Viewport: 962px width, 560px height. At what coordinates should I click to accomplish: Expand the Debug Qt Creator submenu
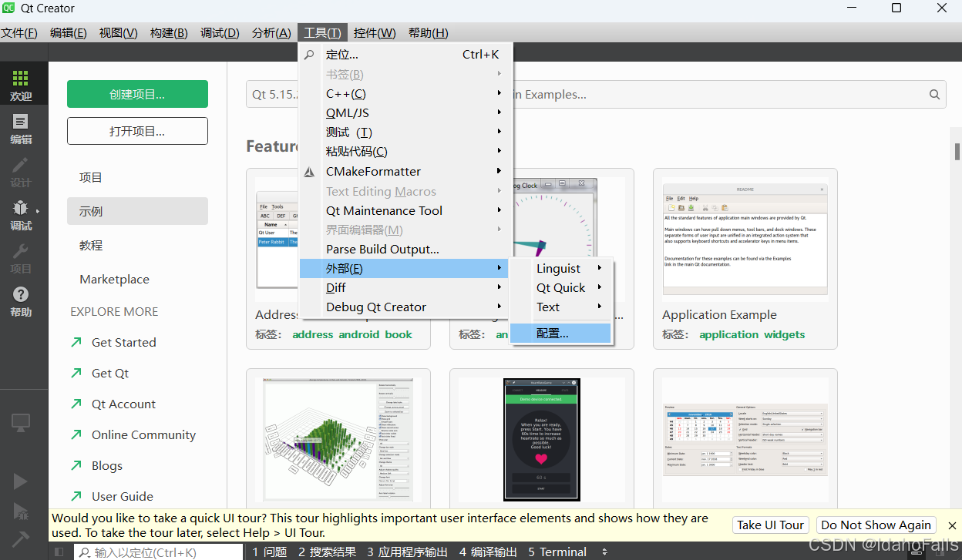coord(405,307)
